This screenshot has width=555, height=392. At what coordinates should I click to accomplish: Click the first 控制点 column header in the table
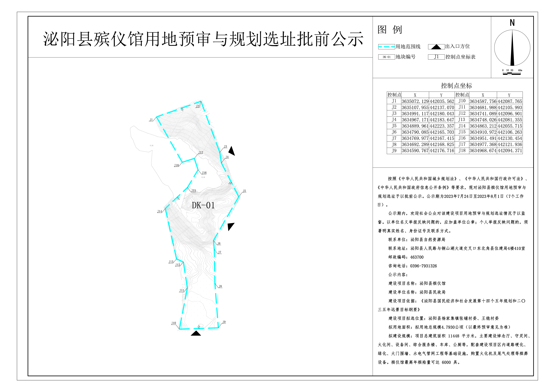tap(394, 95)
